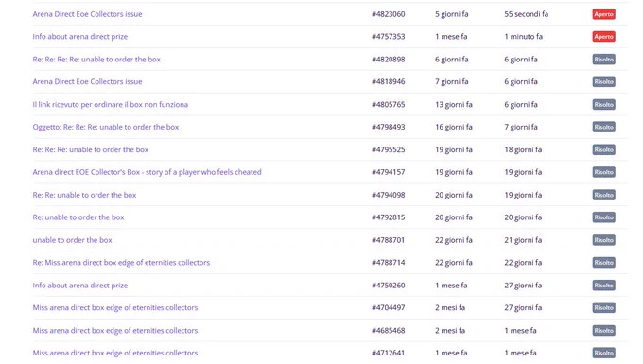This screenshot has height=364, width=643.
Task: Select ticket number #4792815
Action: point(389,217)
